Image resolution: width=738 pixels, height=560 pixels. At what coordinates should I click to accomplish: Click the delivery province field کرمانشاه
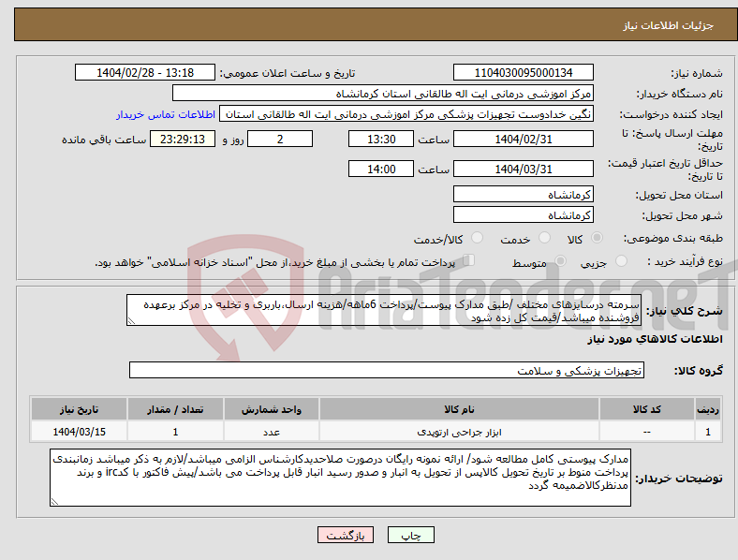[x=524, y=195]
